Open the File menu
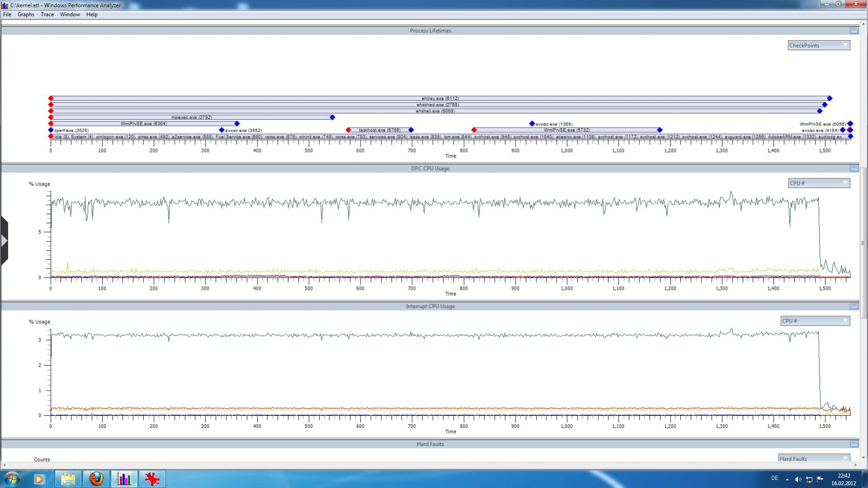This screenshot has height=488, width=868. [7, 14]
